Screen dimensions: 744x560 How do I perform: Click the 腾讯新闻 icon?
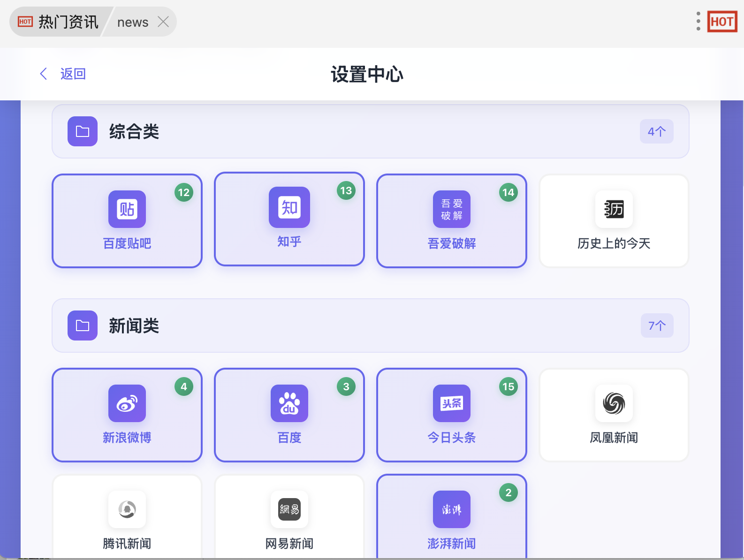[127, 509]
